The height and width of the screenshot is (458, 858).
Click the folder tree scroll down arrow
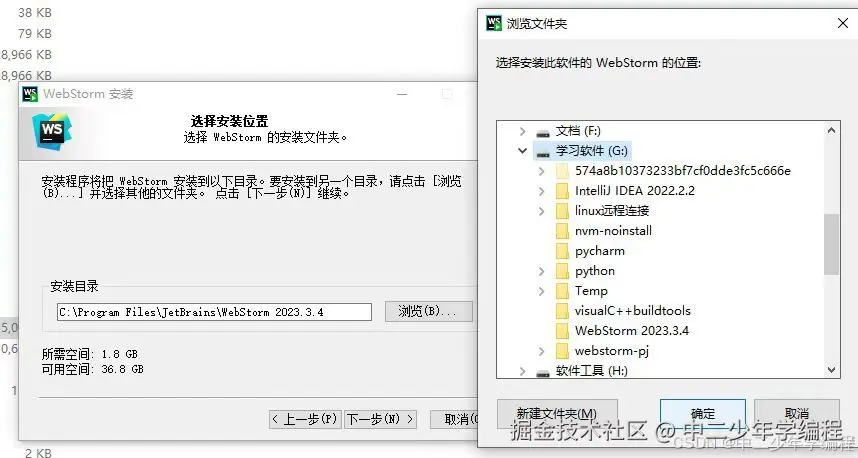tap(831, 370)
